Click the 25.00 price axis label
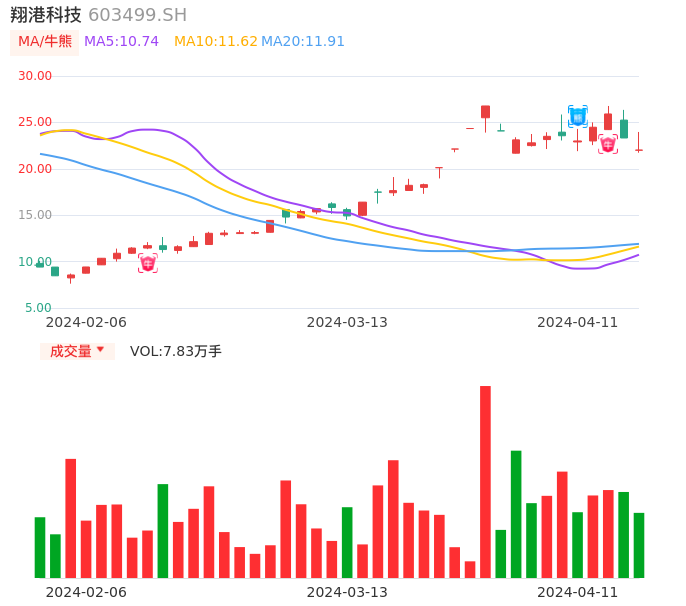This screenshot has width=686, height=606. tap(35, 122)
